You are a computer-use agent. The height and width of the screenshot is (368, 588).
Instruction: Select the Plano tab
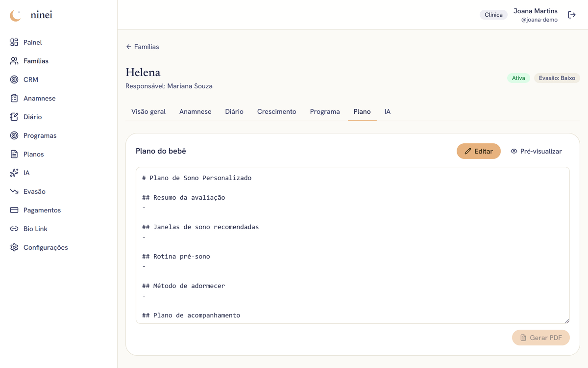(x=362, y=111)
